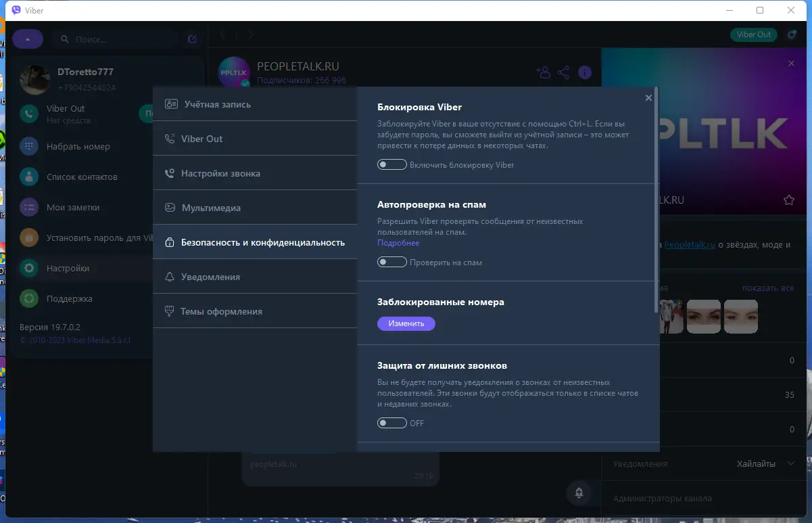Click the показать все media link

point(768,288)
